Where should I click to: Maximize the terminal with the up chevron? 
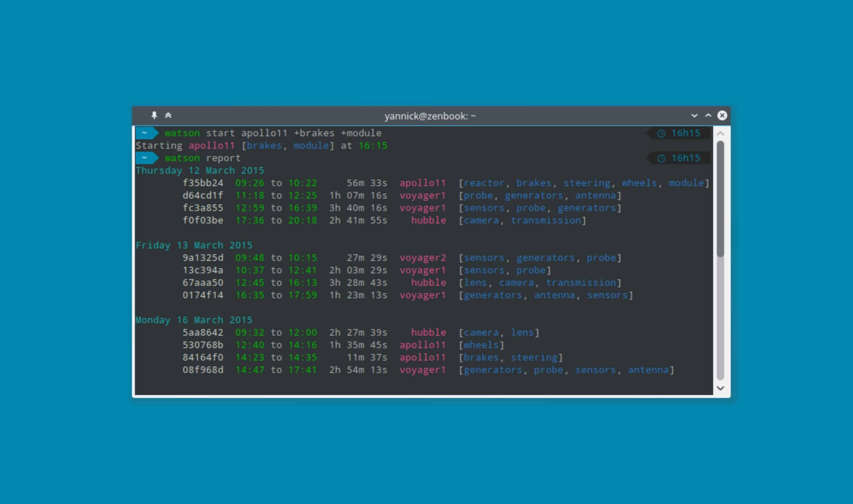(x=708, y=116)
